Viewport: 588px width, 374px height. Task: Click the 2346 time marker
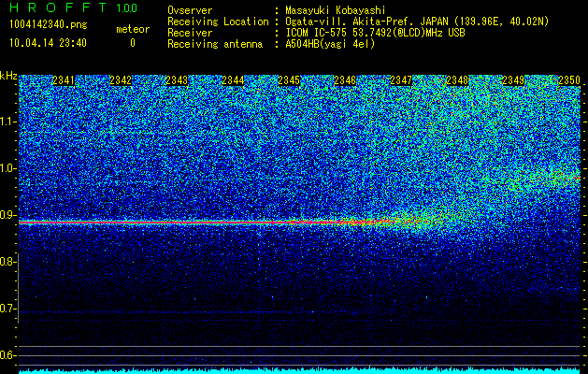pos(345,80)
